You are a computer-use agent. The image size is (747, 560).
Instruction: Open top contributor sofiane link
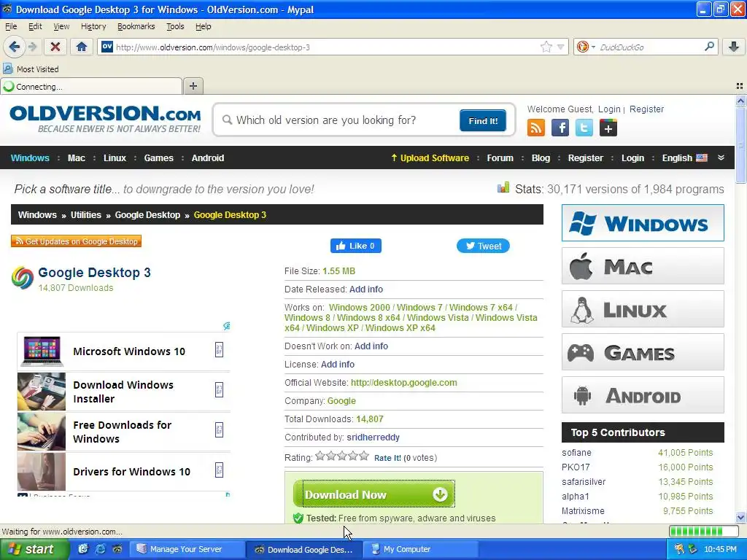coord(576,452)
